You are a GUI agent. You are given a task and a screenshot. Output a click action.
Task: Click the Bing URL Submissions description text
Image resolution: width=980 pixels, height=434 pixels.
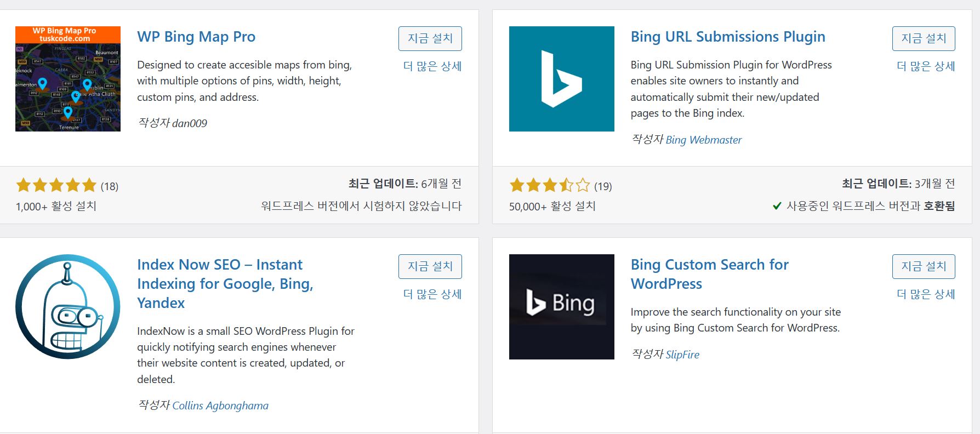731,89
